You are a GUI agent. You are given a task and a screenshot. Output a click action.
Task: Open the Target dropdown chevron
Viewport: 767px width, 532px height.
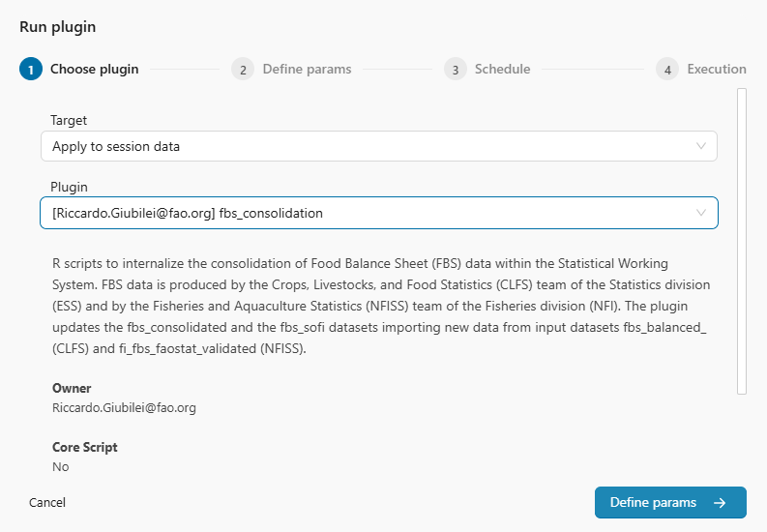[x=701, y=146]
